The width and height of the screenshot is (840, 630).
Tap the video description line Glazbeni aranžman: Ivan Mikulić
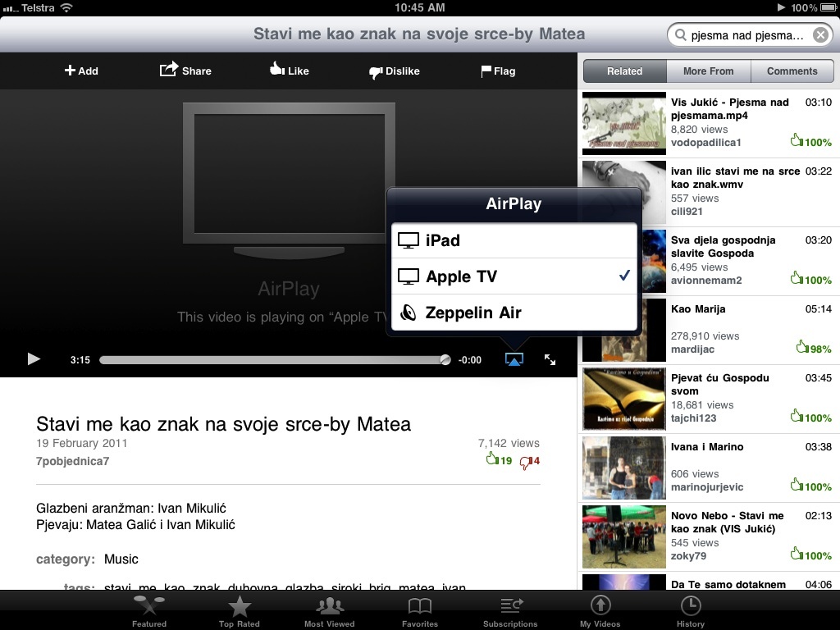coord(131,508)
